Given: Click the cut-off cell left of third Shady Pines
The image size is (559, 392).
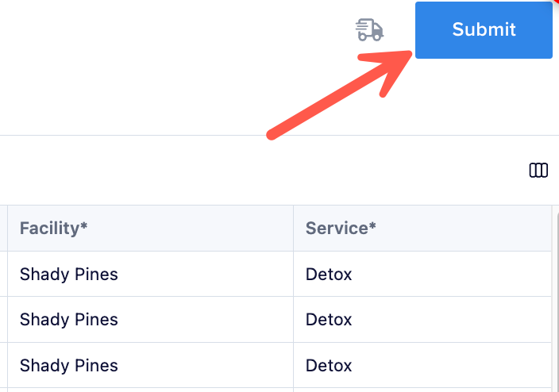Looking at the screenshot, I should coord(3,365).
